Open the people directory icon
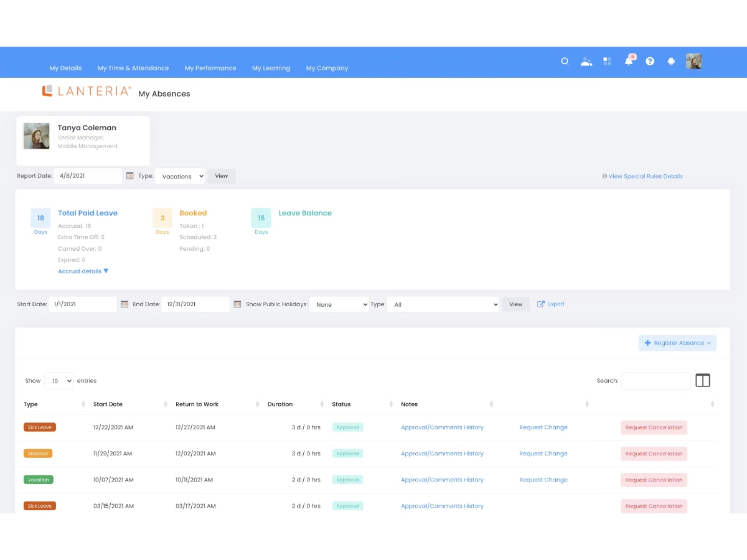The height and width of the screenshot is (560, 747). pyautogui.click(x=586, y=62)
